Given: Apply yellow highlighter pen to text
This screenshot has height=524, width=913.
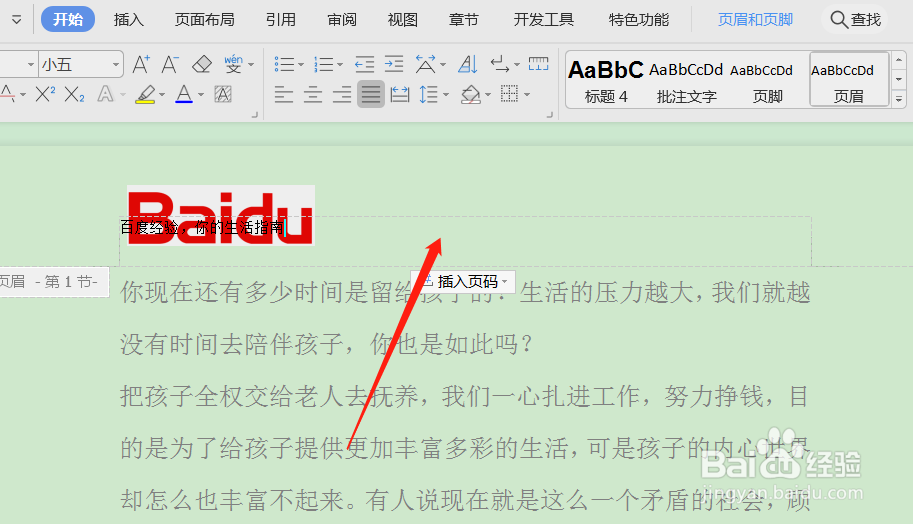Looking at the screenshot, I should (146, 94).
